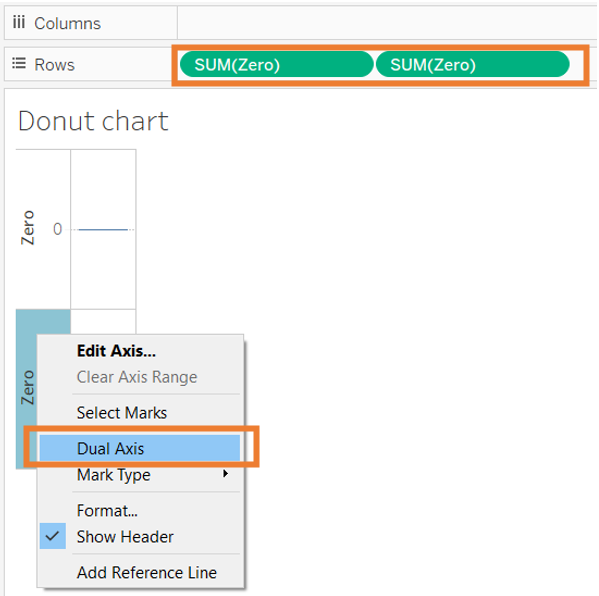The width and height of the screenshot is (599, 596).
Task: Click the Rows shelf icon
Action: pos(18,63)
